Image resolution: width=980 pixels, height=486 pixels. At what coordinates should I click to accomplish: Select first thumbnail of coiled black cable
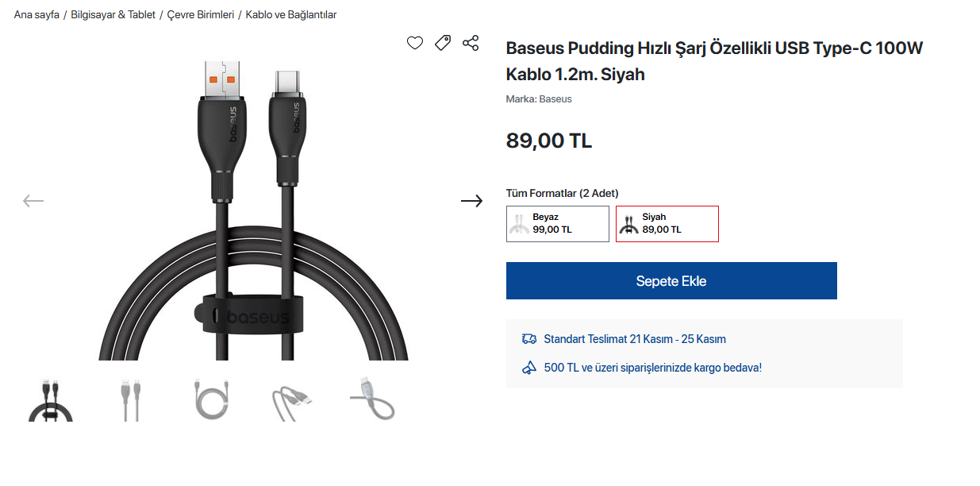(x=52, y=399)
